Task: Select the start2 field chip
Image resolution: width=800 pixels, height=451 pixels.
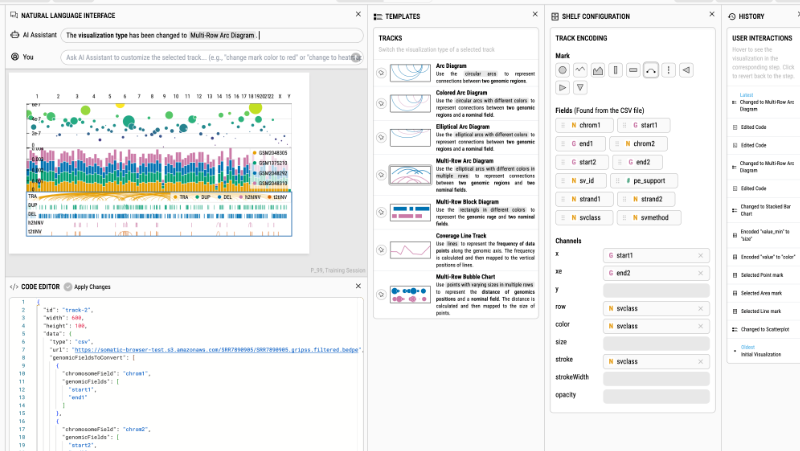Action: [x=582, y=162]
